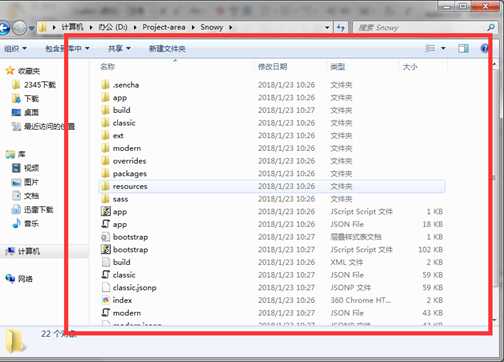Open 音乐 library
This screenshot has height=362, width=504.
[x=32, y=224]
